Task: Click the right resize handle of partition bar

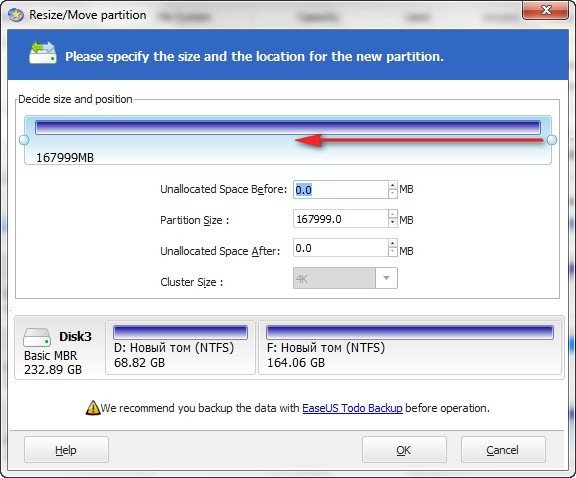Action: 552,140
